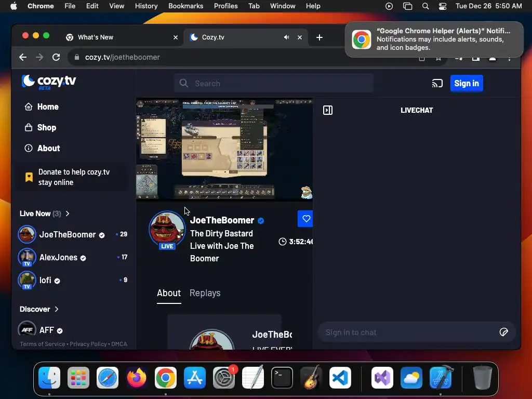This screenshot has height=399, width=532.
Task: Open TextEdit from the Dock
Action: click(253, 377)
